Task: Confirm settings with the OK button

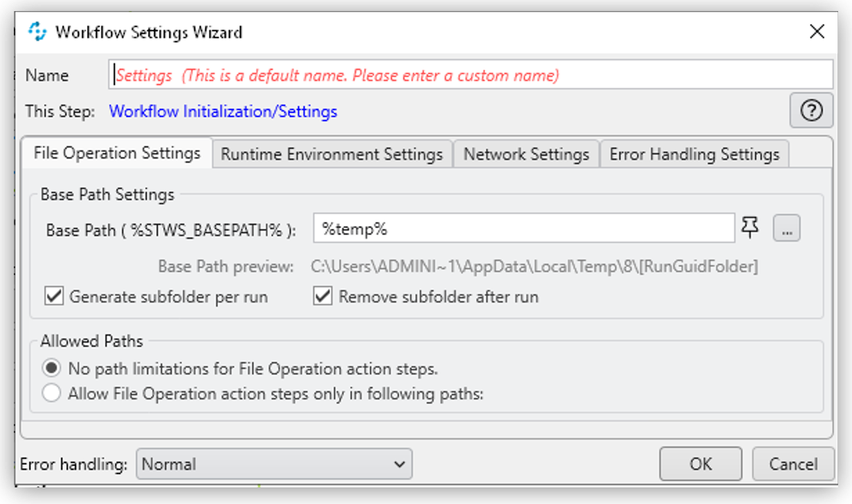Action: coord(700,465)
